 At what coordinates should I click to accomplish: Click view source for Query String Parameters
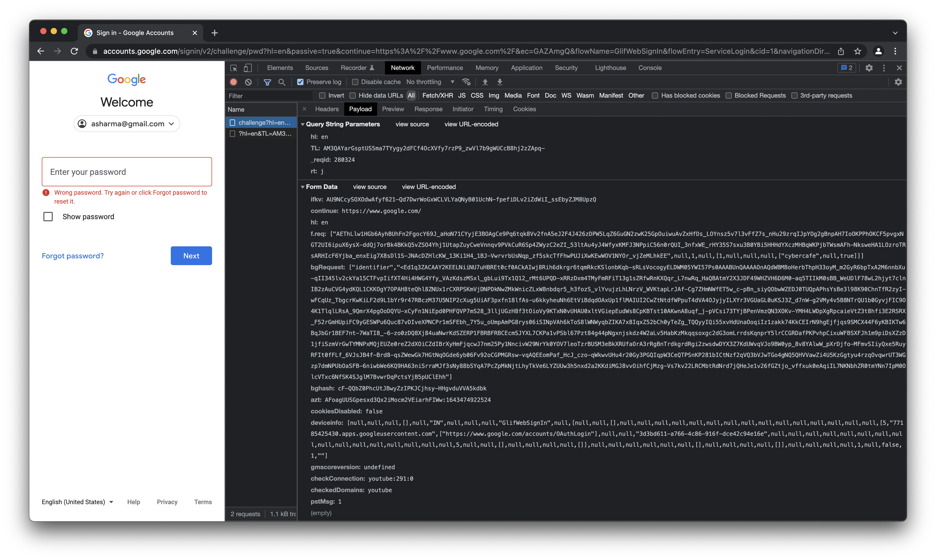coord(412,124)
